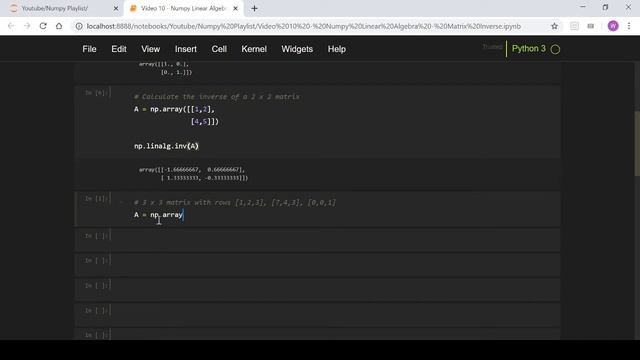Open the Widgets menu
This screenshot has height=360, width=640.
[x=297, y=49]
